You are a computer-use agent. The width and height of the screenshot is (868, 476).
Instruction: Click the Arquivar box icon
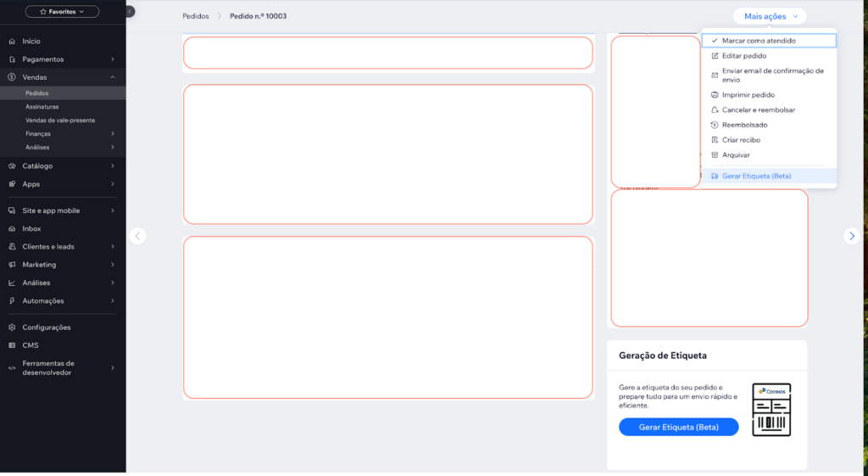(x=715, y=155)
